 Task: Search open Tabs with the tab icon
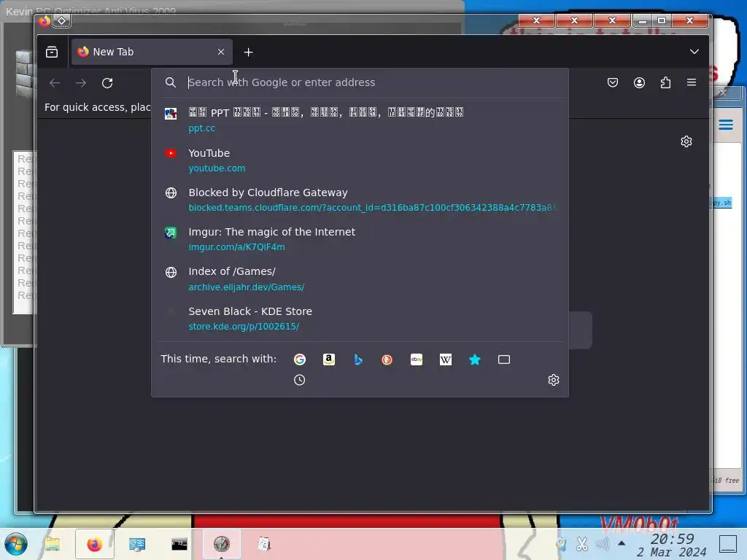pos(504,359)
